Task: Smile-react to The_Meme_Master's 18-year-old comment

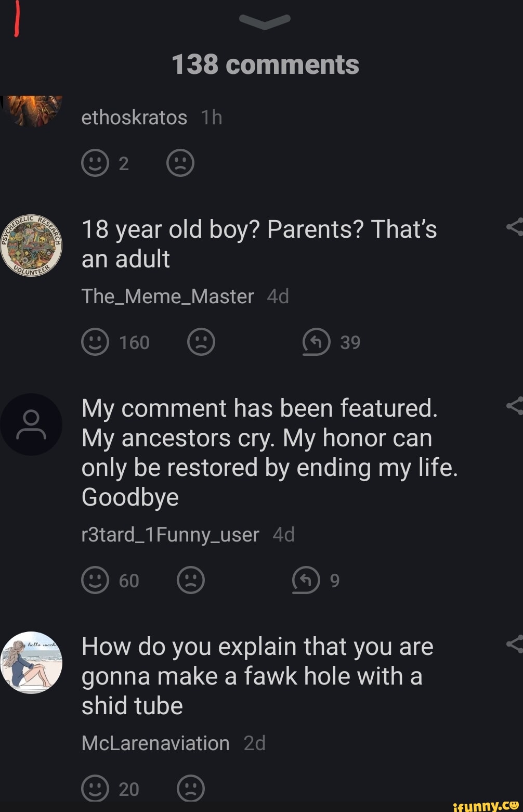Action: point(96,342)
